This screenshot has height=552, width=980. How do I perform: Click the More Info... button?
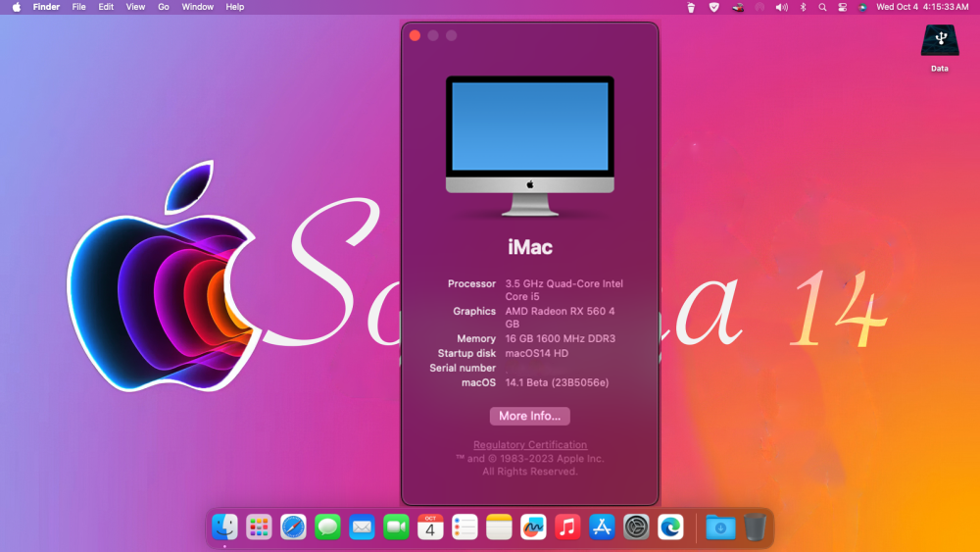point(529,416)
